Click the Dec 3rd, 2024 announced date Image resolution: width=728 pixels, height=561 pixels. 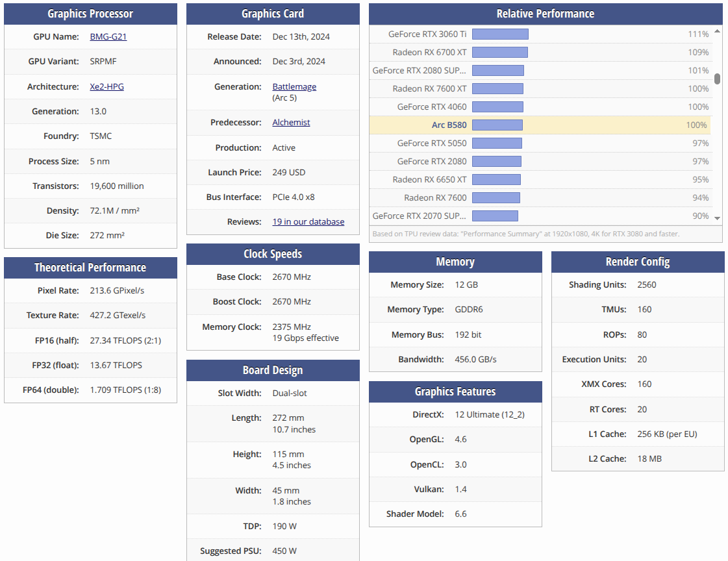(x=299, y=61)
